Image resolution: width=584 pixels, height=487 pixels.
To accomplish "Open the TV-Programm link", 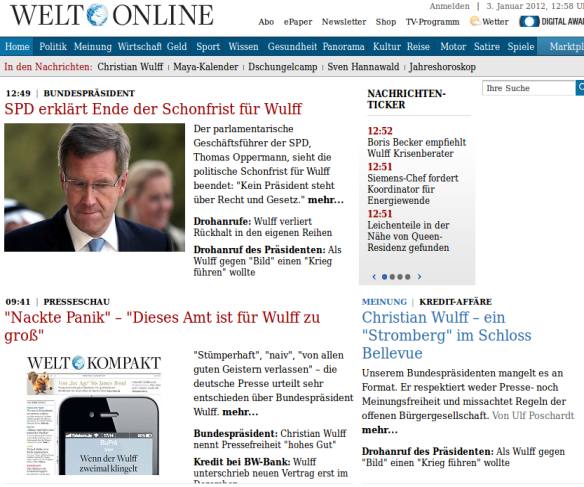I will pos(432,22).
